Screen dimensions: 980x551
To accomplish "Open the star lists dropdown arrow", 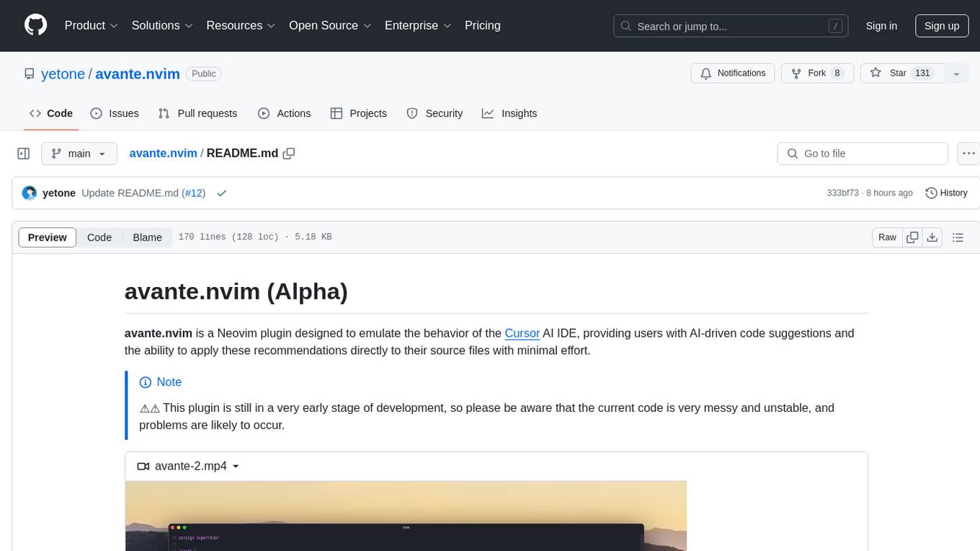I will pyautogui.click(x=956, y=74).
